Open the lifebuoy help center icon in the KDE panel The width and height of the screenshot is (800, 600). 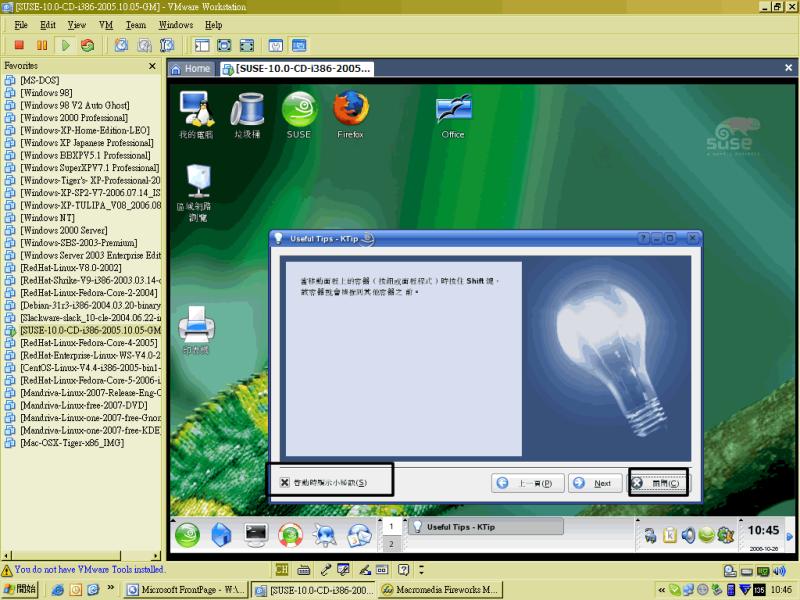[290, 535]
